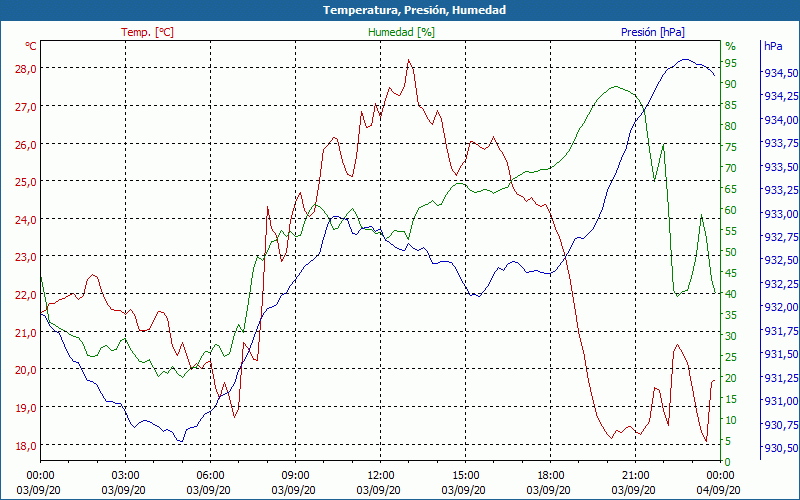This screenshot has width=800, height=500.
Task: Click the 09:00 time axis label
Action: point(295,476)
